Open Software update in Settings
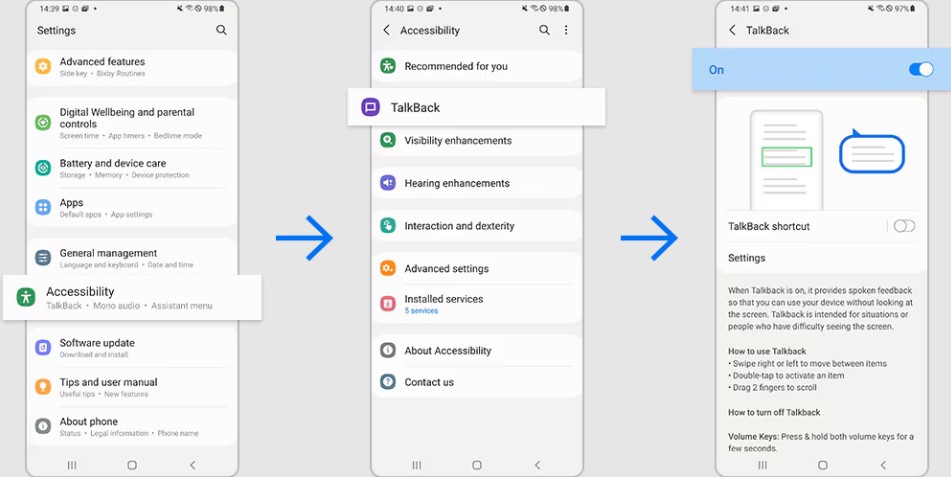 coord(132,348)
